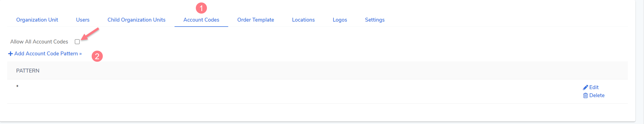The width and height of the screenshot is (644, 124).
Task: Click the Add Account Code Pattern link
Action: pyautogui.click(x=48, y=54)
